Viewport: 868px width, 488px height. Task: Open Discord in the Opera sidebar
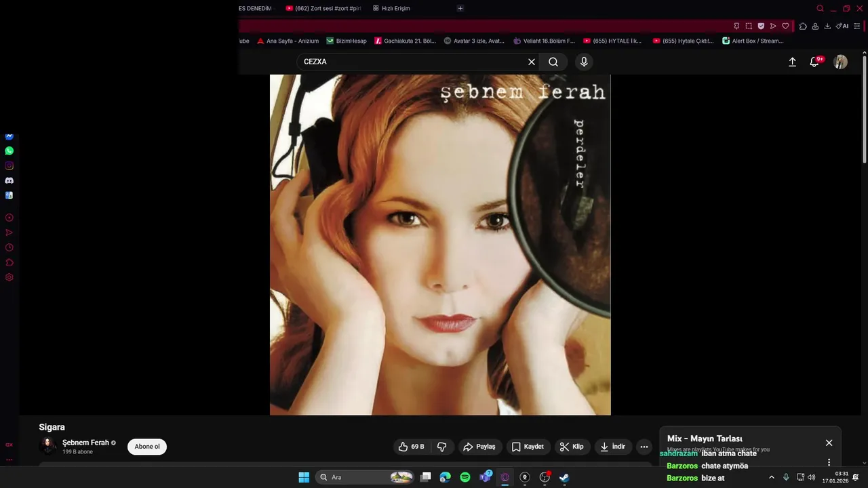tap(9, 181)
